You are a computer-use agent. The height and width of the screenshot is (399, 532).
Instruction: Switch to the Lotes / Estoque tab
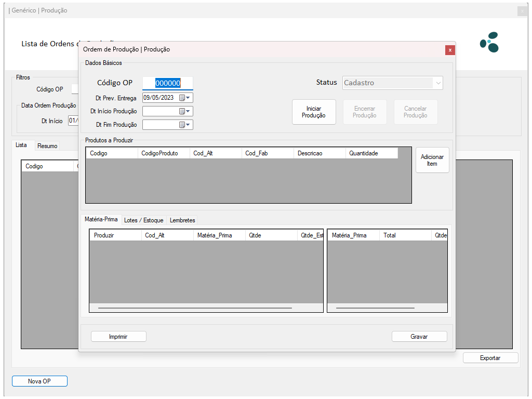143,220
